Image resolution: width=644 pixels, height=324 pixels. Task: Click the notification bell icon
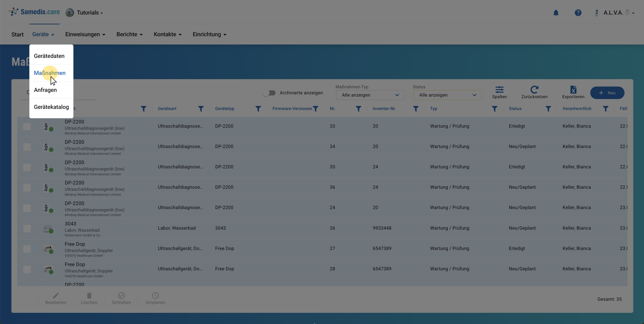(556, 13)
